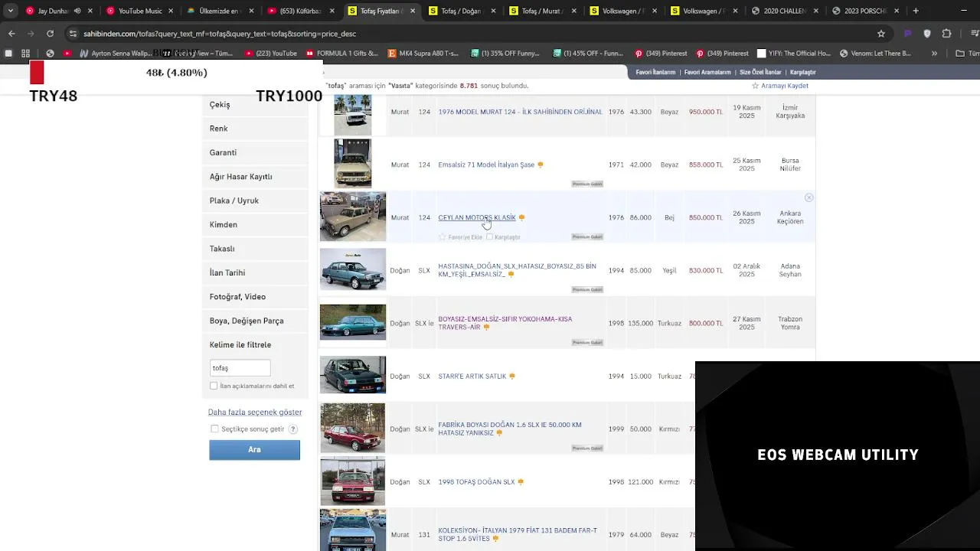Screen dimensions: 980x551
Task: Open the header Karşılaştır link
Action: (x=803, y=72)
